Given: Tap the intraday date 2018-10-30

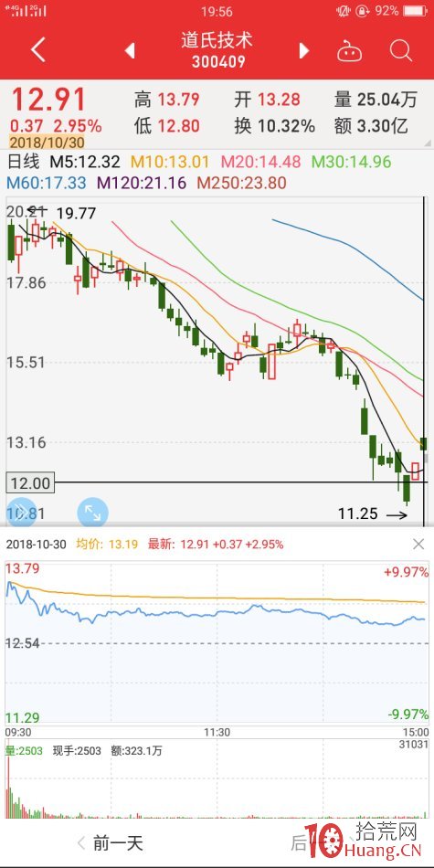Looking at the screenshot, I should 36,545.
